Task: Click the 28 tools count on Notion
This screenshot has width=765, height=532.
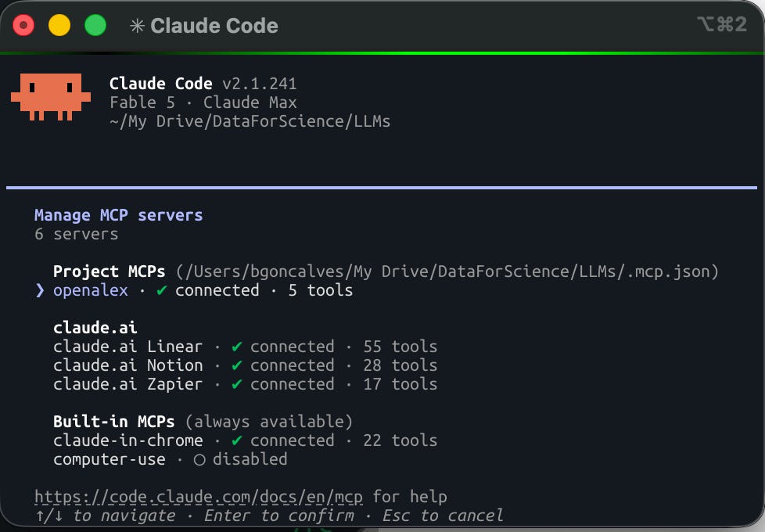Action: [400, 365]
